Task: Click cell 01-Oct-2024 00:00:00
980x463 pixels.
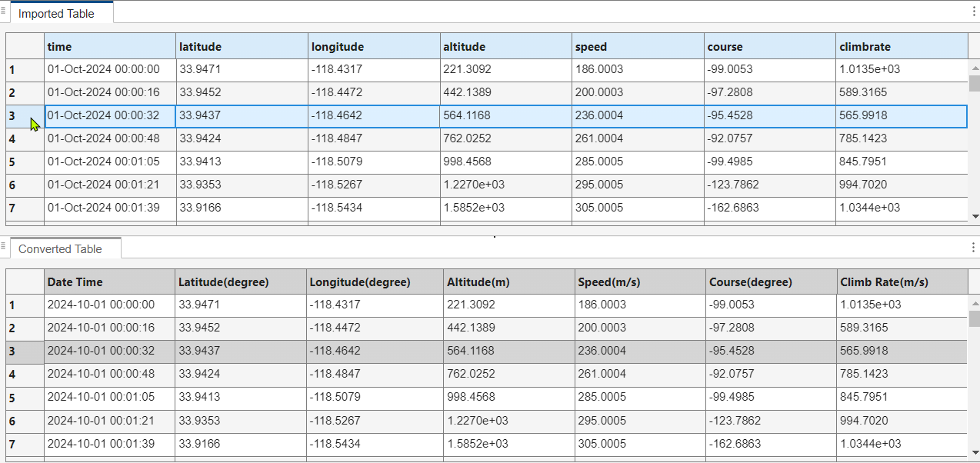Action: click(x=110, y=70)
